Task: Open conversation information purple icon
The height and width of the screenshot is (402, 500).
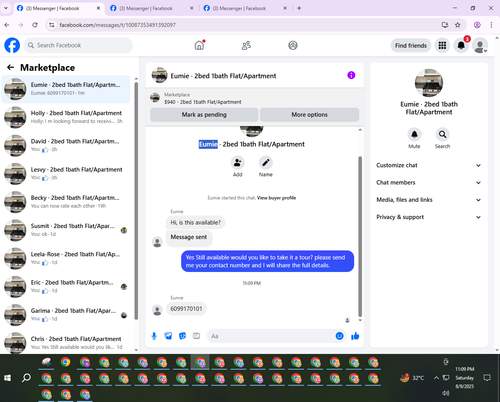Action: point(351,75)
